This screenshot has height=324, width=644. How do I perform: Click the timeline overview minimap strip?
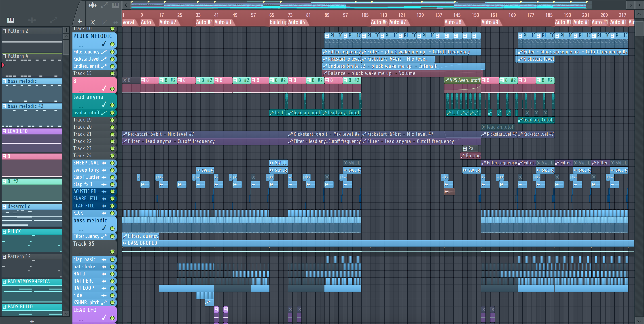pyautogui.click(x=361, y=5)
